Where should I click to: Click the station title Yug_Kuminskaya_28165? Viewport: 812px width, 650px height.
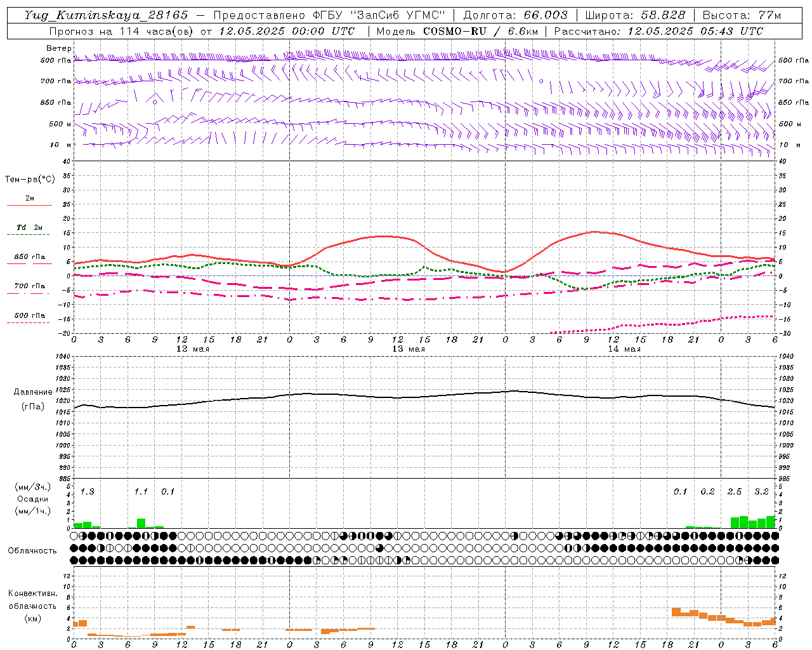tap(106, 15)
